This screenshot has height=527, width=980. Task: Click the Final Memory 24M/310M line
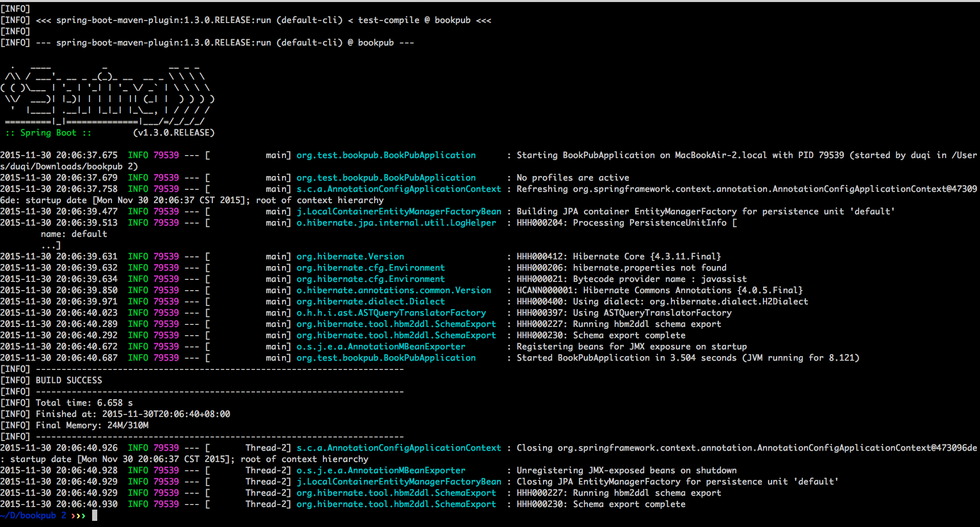click(92, 425)
